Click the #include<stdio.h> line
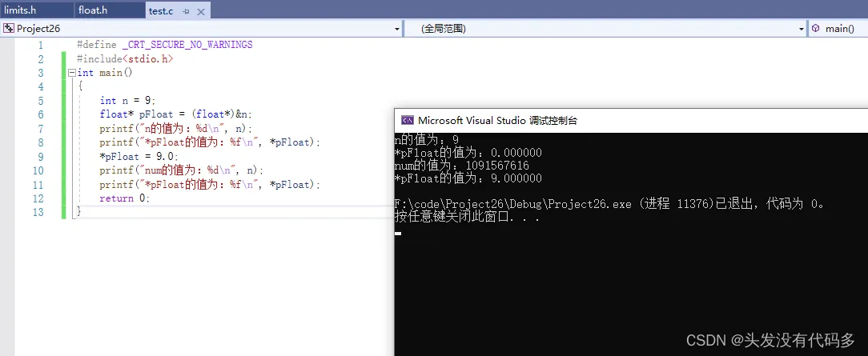This screenshot has width=868, height=356. coord(125,58)
